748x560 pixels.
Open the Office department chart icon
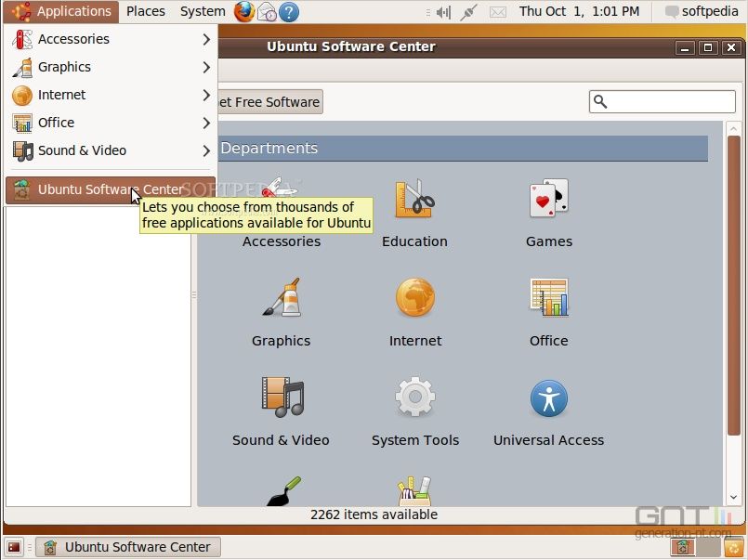[549, 297]
